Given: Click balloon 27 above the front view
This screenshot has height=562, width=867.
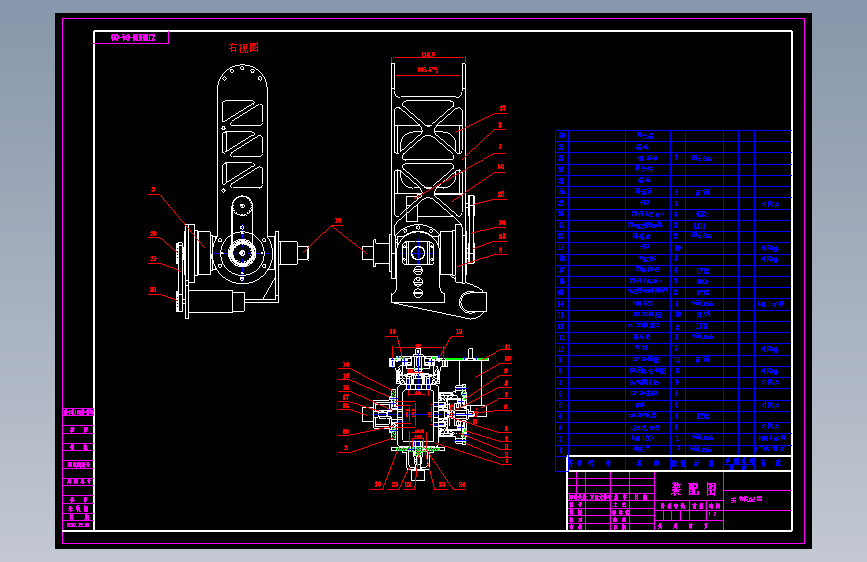Looking at the screenshot, I should click(x=503, y=108).
